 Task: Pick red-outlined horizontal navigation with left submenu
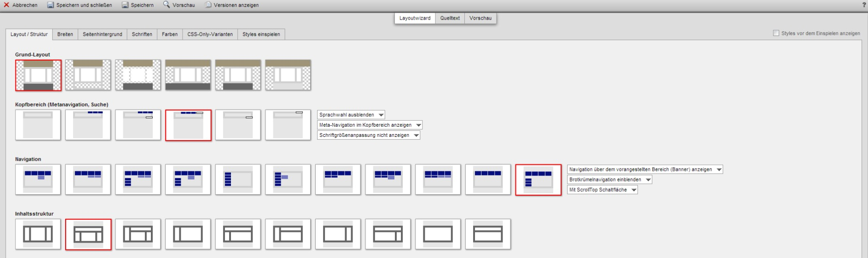point(538,180)
